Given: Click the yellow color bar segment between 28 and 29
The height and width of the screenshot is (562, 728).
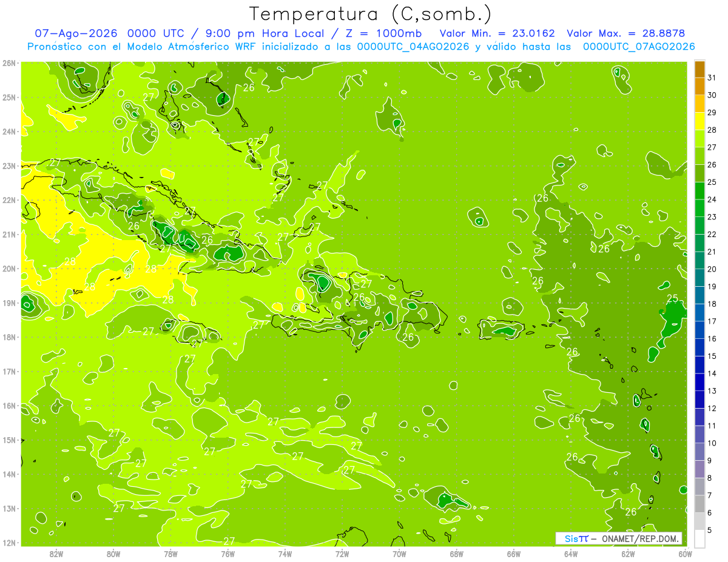Looking at the screenshot, I should pyautogui.click(x=699, y=121).
